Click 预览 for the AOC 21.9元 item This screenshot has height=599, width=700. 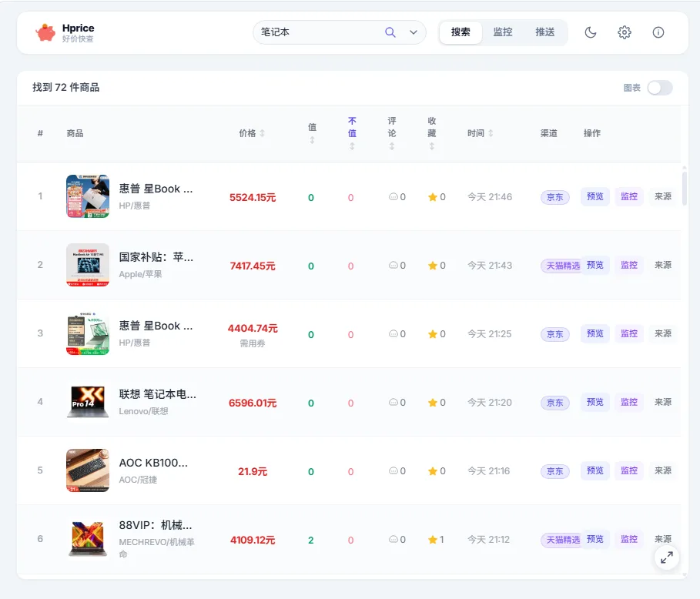tap(594, 470)
